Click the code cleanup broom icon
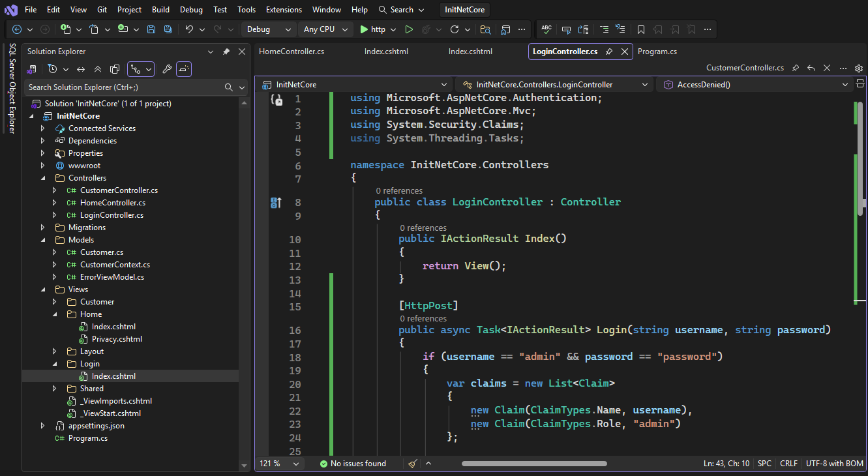Image resolution: width=868 pixels, height=476 pixels. pyautogui.click(x=413, y=464)
